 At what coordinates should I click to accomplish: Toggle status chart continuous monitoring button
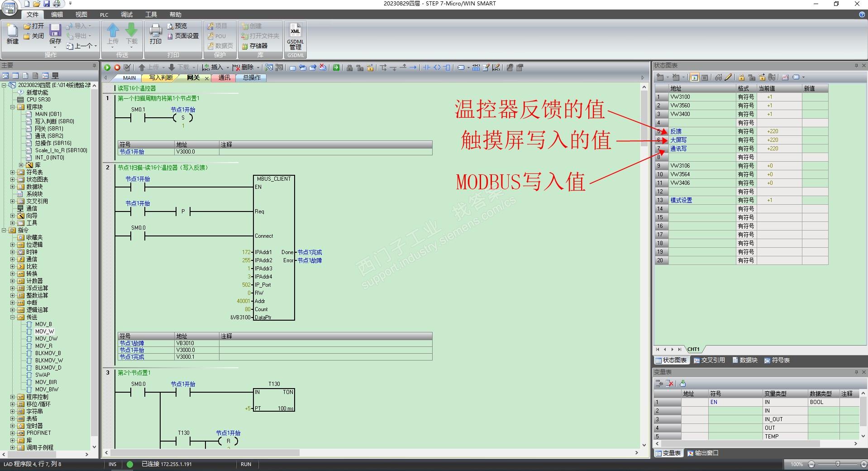point(695,77)
